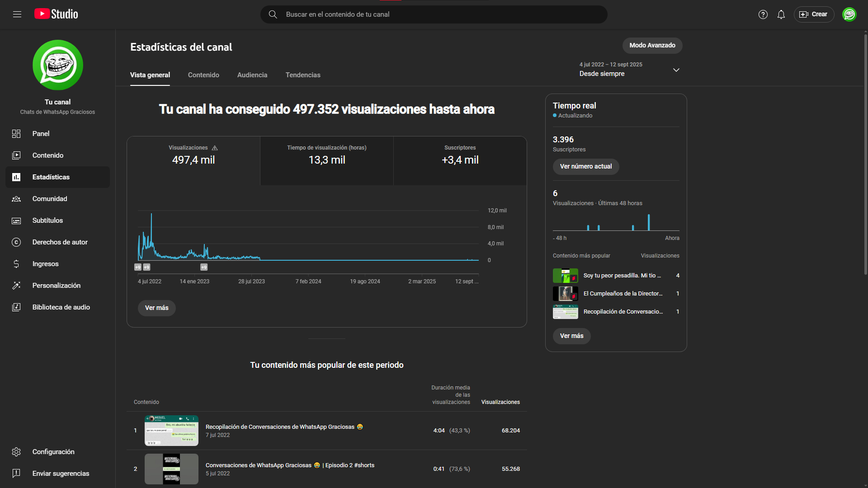868x488 pixels.
Task: Click the +9 marker near 14 ene 2023
Action: [x=204, y=267]
